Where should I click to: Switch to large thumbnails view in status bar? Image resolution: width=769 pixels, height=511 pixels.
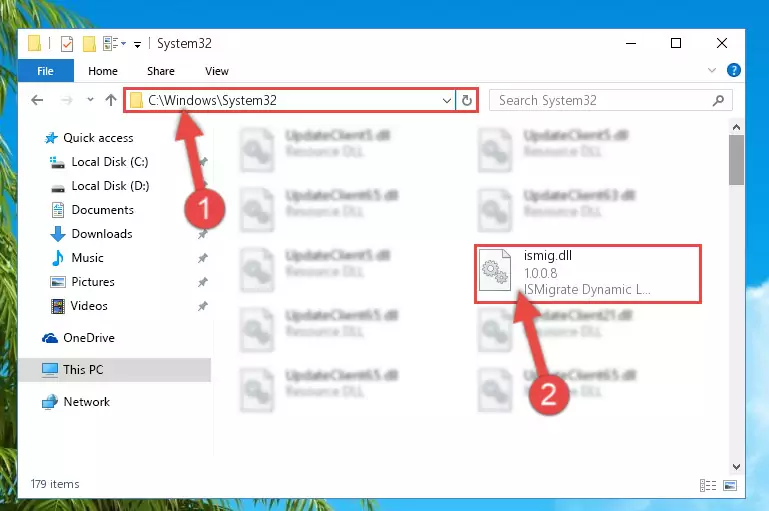(x=730, y=485)
